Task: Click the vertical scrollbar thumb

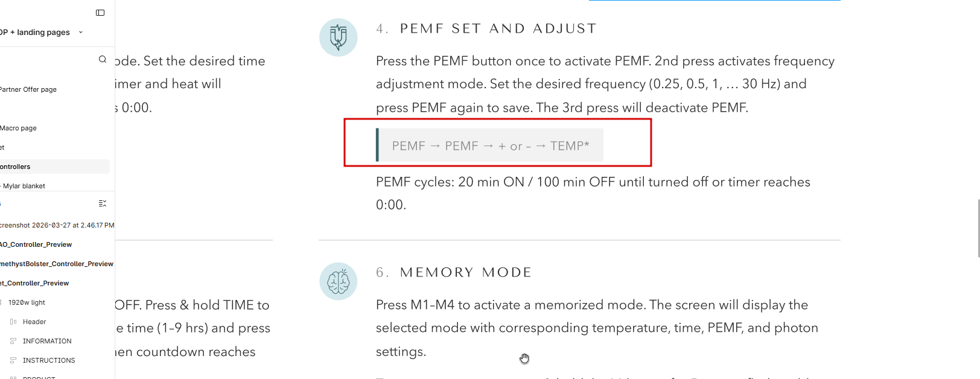Action: coord(978,229)
